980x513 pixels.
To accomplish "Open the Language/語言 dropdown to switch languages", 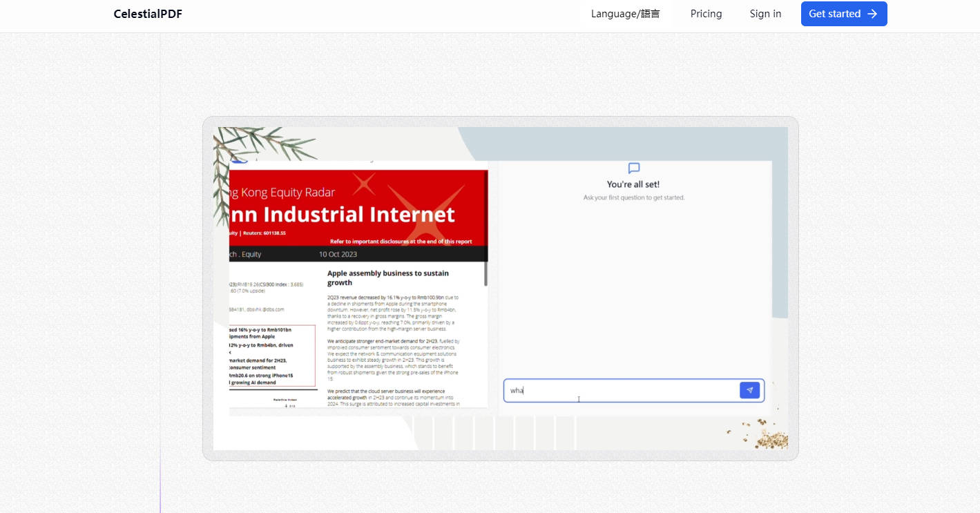I will click(x=625, y=13).
